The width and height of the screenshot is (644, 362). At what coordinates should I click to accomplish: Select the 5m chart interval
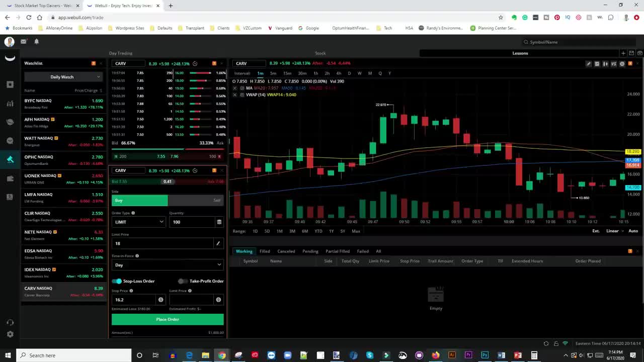[x=273, y=73]
